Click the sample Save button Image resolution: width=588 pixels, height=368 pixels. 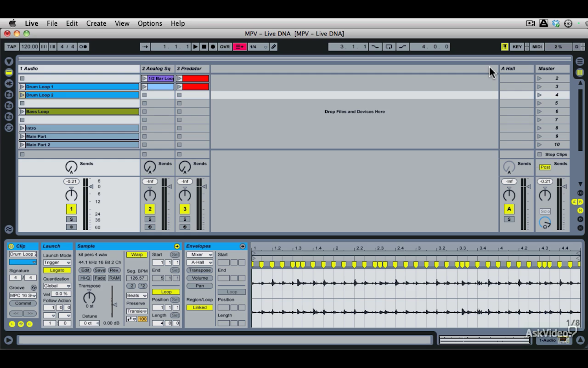click(100, 270)
